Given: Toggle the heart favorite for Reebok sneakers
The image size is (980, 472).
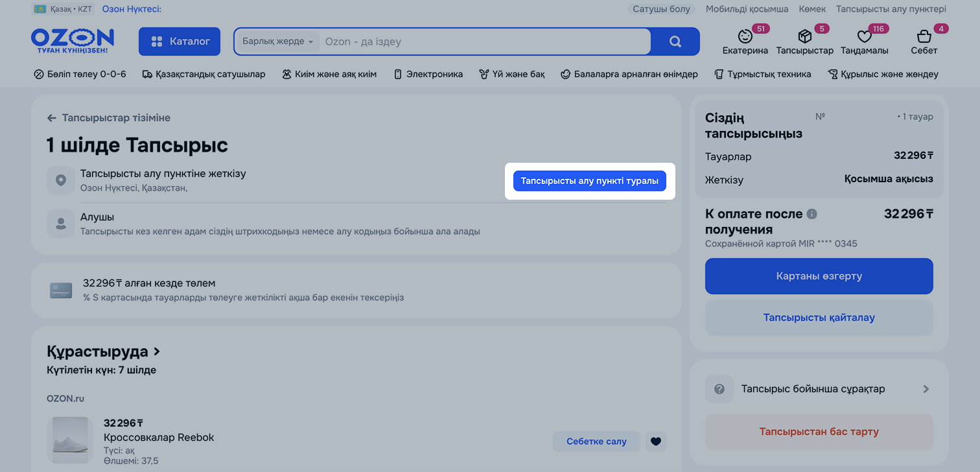Looking at the screenshot, I should (x=656, y=442).
